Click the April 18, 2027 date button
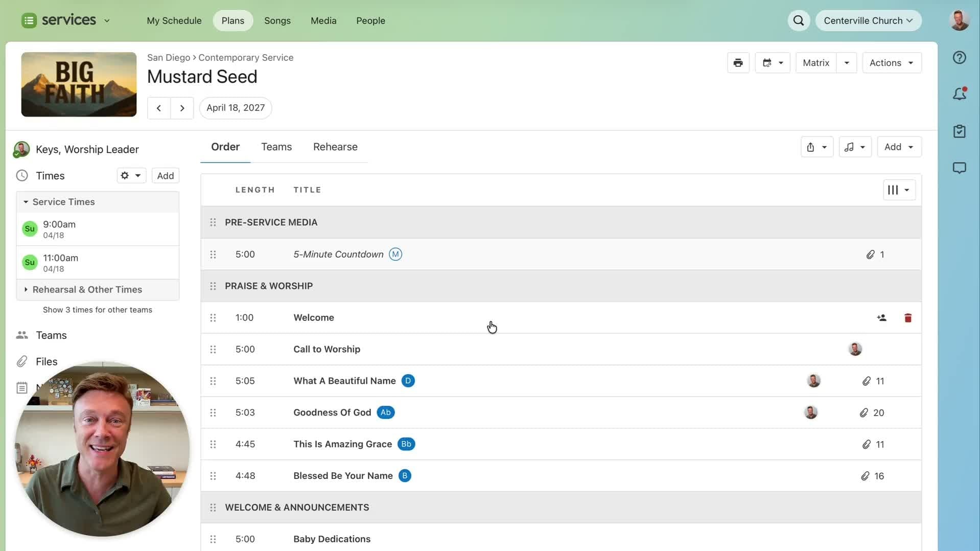Image resolution: width=980 pixels, height=551 pixels. click(236, 108)
